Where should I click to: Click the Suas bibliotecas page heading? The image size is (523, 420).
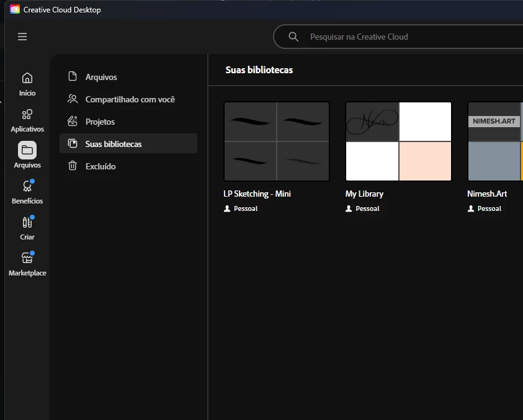pyautogui.click(x=259, y=69)
